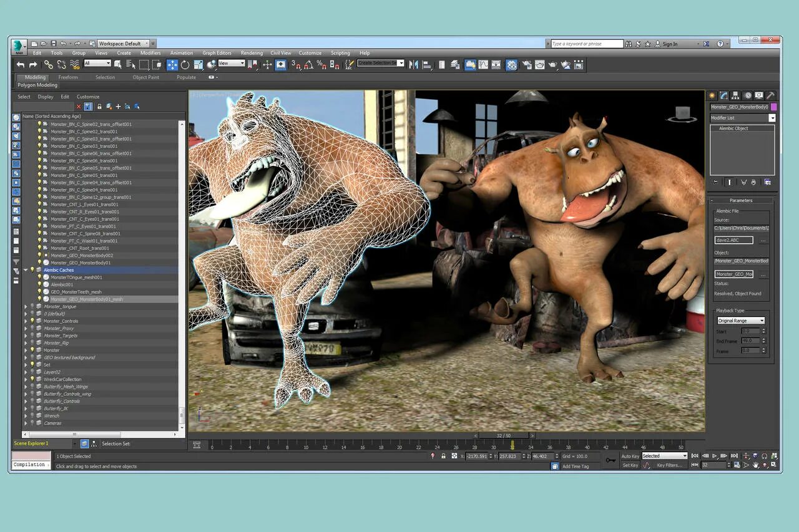Click the Auto Key button
799x532 pixels.
pyautogui.click(x=630, y=456)
